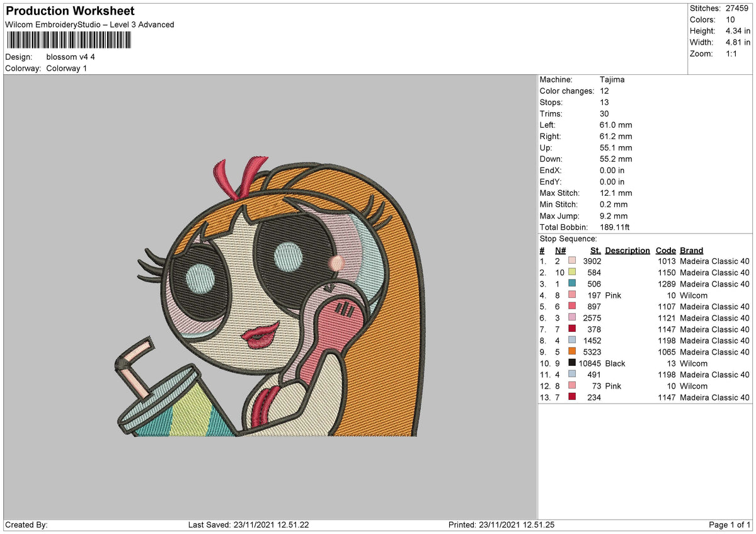
Task: Click the Description column header
Action: (627, 250)
